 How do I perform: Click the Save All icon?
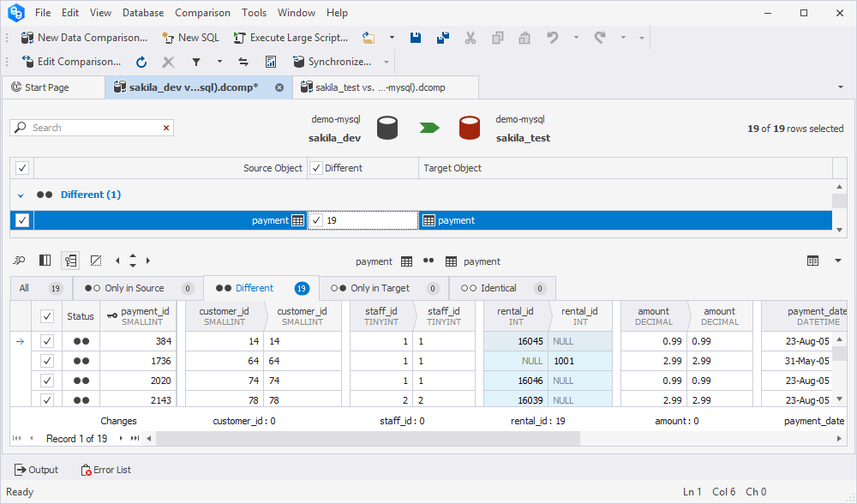(x=442, y=38)
